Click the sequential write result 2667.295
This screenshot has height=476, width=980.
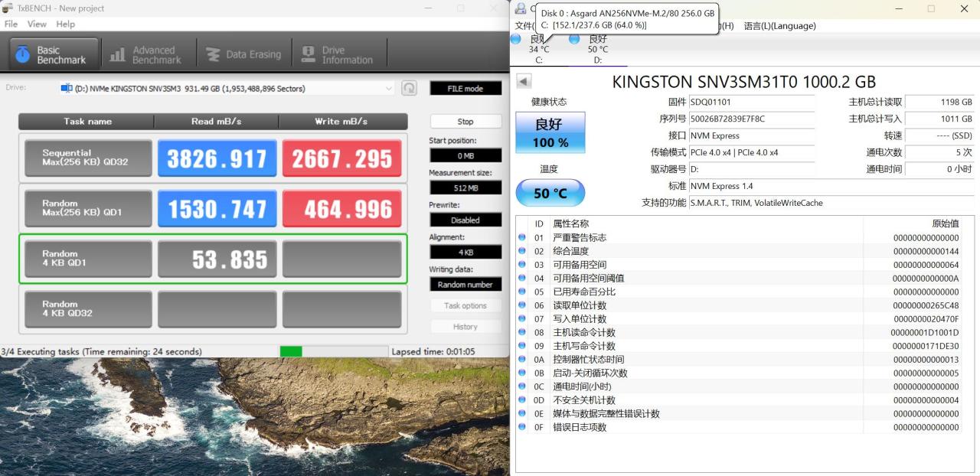click(341, 158)
